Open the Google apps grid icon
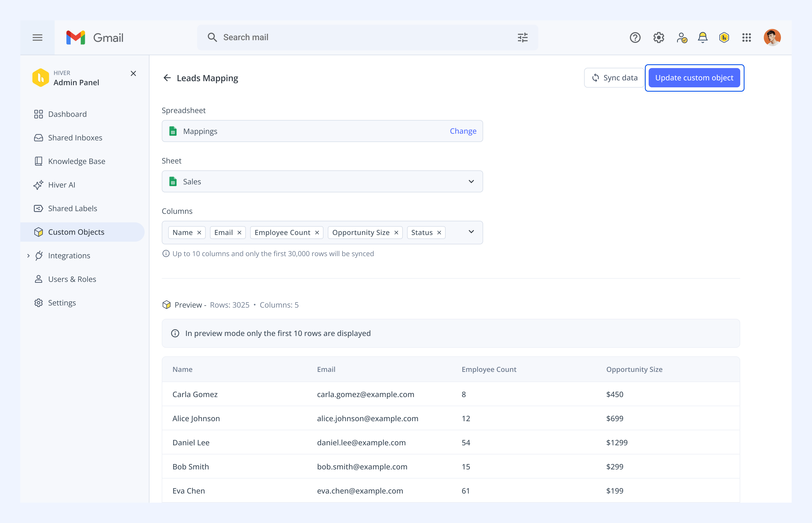This screenshot has width=812, height=523. (746, 37)
